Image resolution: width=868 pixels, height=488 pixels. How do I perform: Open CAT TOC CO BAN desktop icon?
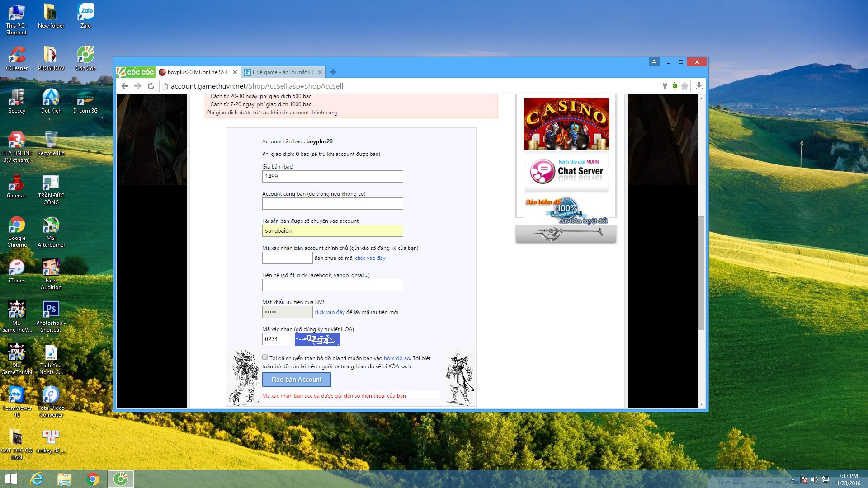[17, 444]
